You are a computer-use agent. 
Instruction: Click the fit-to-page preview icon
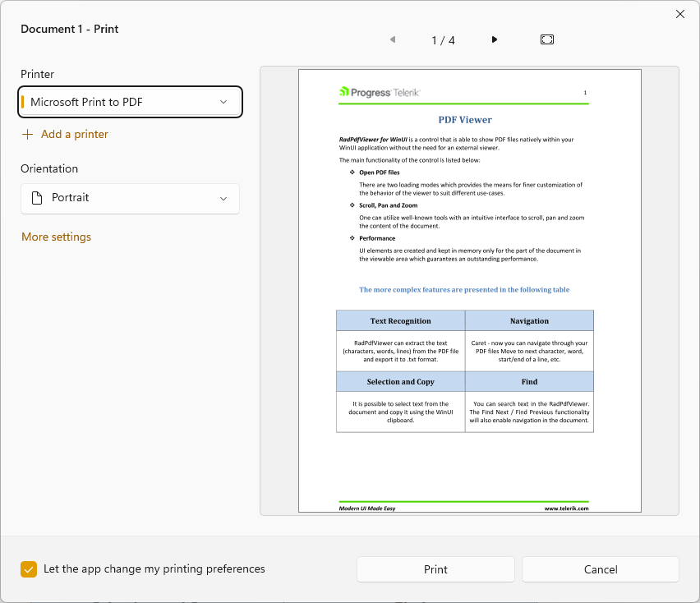pyautogui.click(x=547, y=39)
